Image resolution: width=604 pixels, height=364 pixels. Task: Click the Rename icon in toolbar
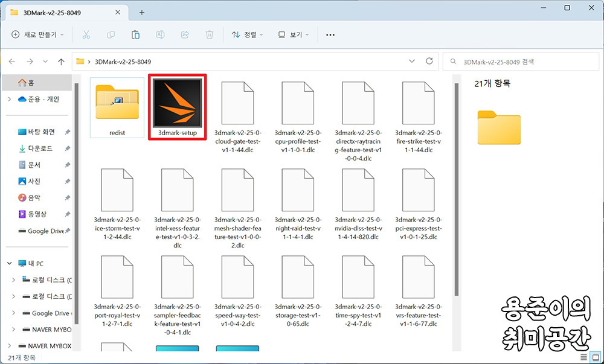tap(160, 34)
